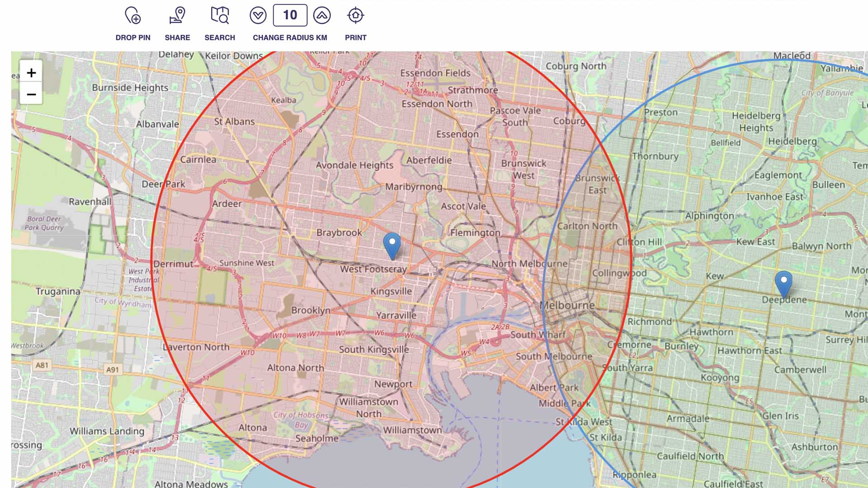Screen dimensions: 868x488
Task: Zoom out the map with minus button
Action: [31, 94]
